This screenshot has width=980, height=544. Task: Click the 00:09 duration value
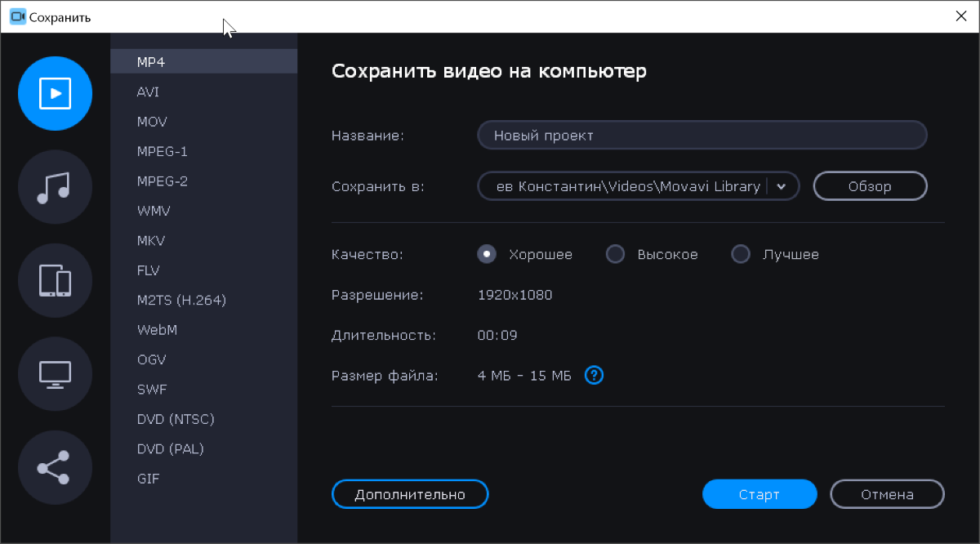(x=497, y=335)
